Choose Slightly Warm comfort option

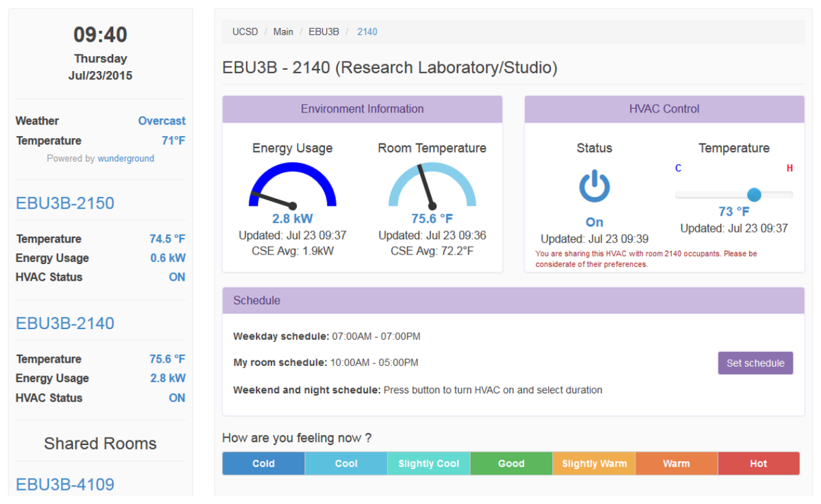(594, 464)
